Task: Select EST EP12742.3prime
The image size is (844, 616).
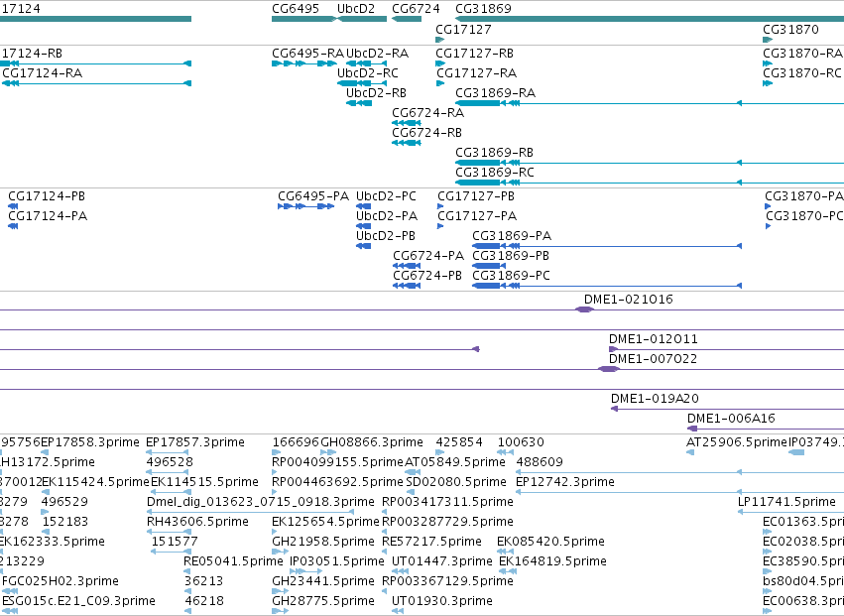Action: (565, 482)
